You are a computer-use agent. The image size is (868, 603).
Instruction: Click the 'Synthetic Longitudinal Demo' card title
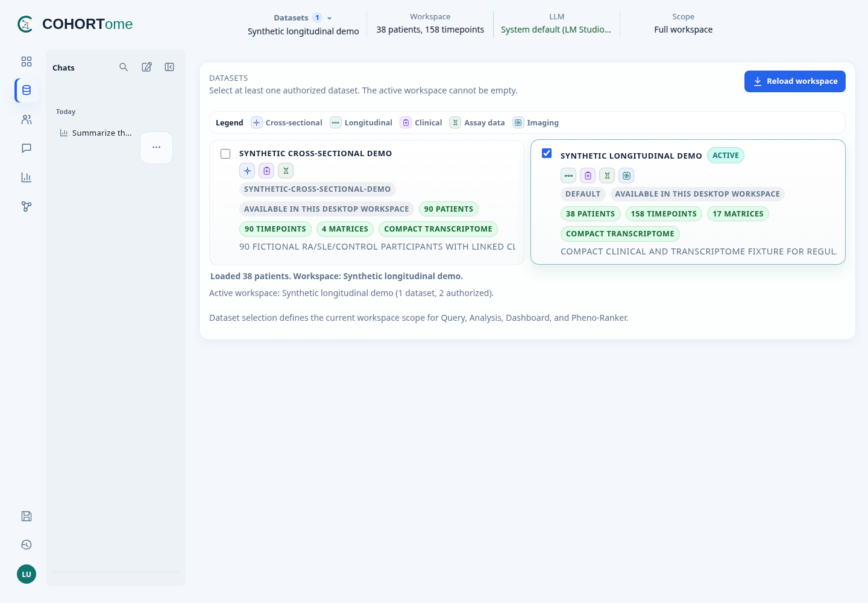631,156
